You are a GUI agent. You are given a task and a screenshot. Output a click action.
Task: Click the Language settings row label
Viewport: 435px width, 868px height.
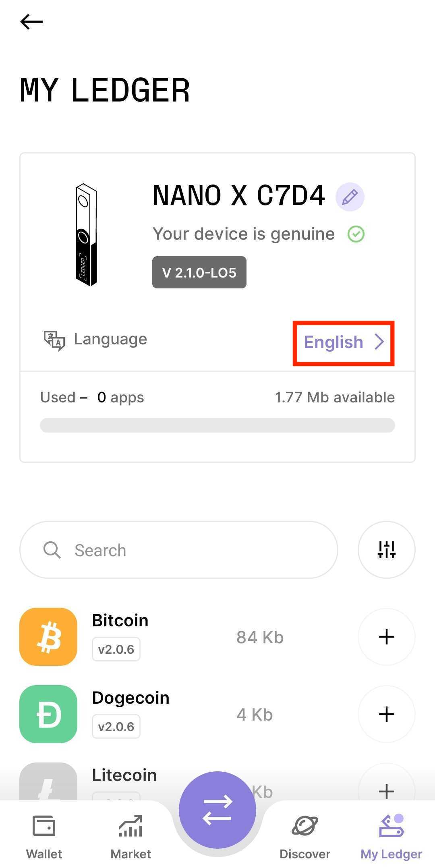110,339
